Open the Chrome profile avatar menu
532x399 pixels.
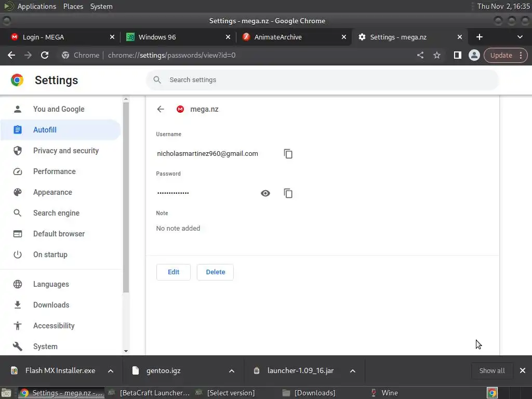pyautogui.click(x=474, y=55)
